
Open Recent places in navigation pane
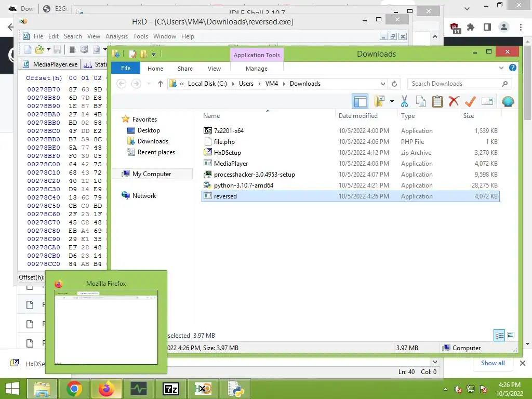point(156,152)
